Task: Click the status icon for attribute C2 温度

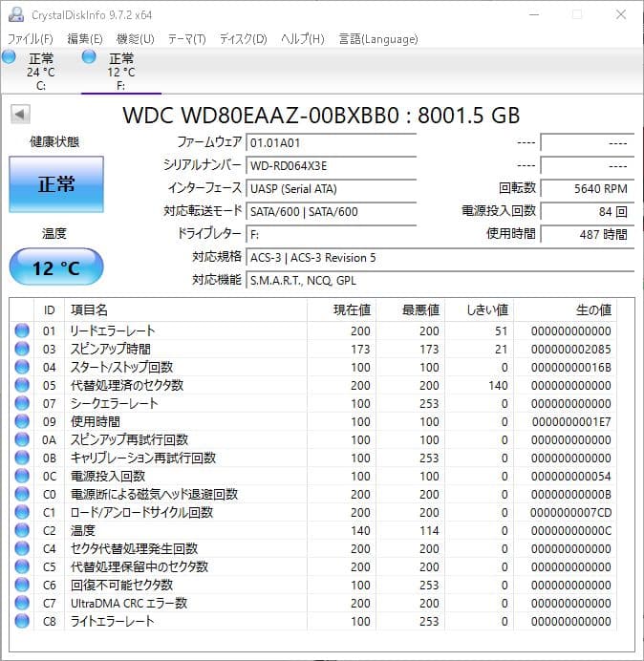Action: pos(22,530)
